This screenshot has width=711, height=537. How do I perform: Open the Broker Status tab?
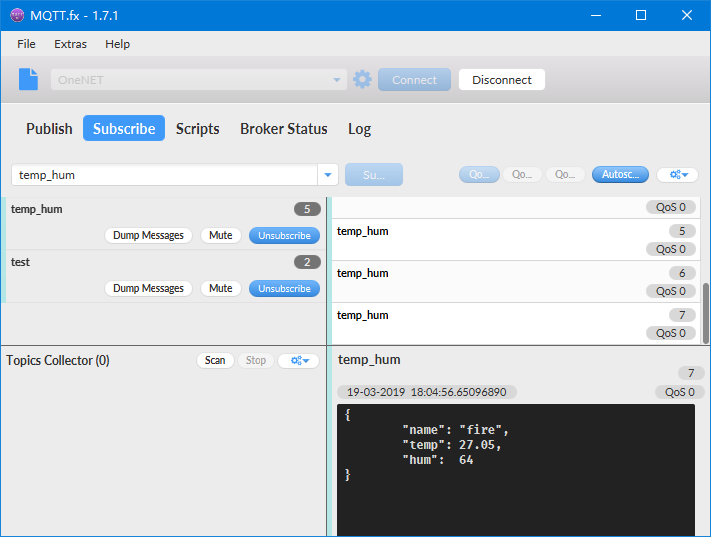[x=284, y=129]
